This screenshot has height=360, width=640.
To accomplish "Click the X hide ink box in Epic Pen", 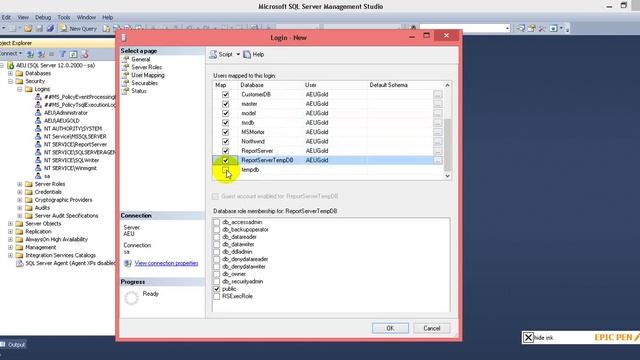I will (528, 338).
